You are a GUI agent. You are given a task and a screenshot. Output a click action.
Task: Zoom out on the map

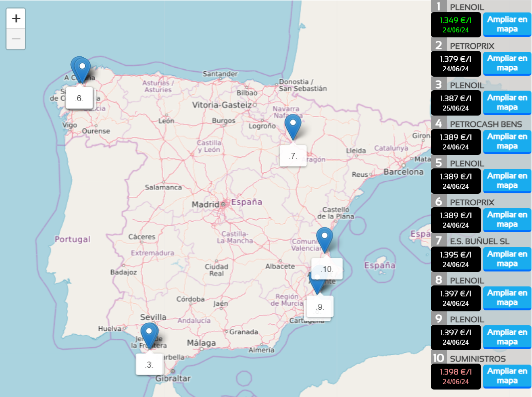pos(16,39)
